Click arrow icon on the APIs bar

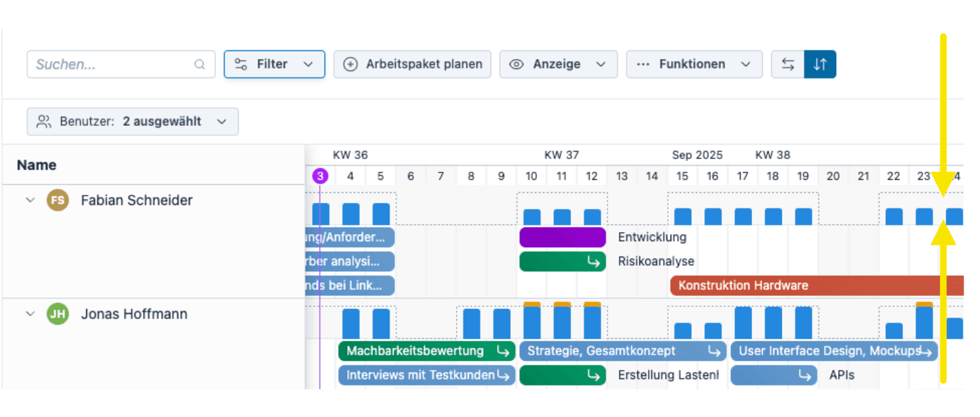click(x=804, y=375)
